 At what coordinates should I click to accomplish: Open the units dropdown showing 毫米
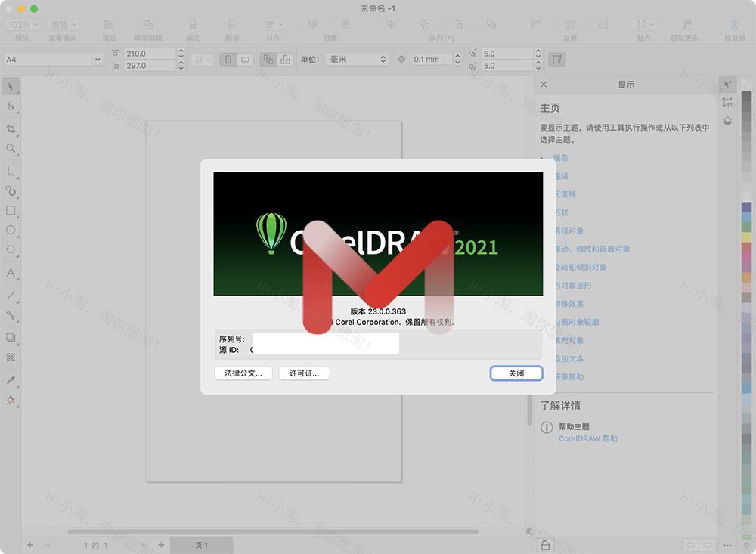pos(357,59)
